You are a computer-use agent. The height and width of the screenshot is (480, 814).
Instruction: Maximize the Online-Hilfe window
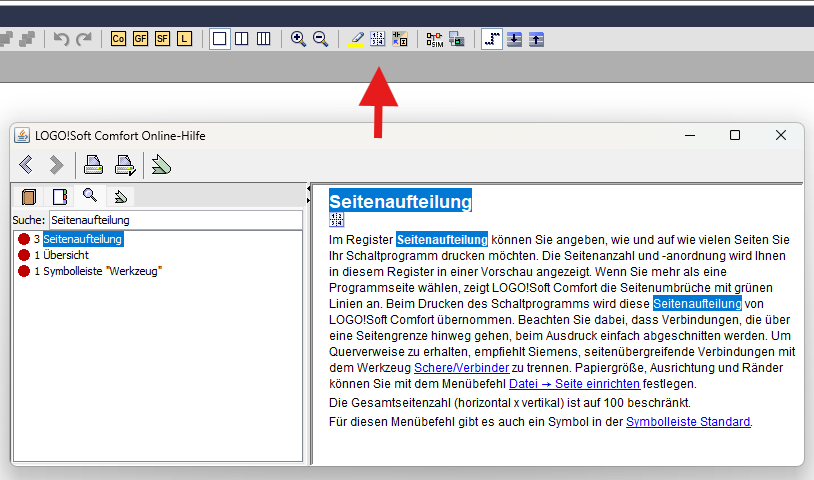[735, 135]
